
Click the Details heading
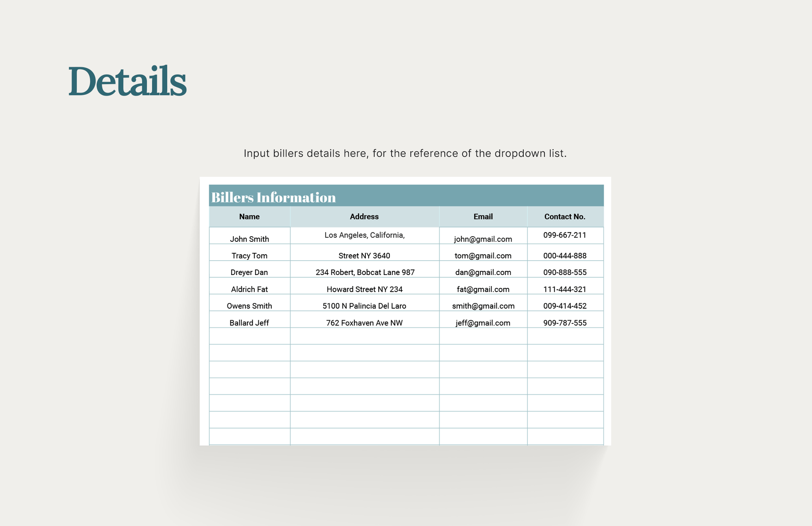click(x=127, y=81)
